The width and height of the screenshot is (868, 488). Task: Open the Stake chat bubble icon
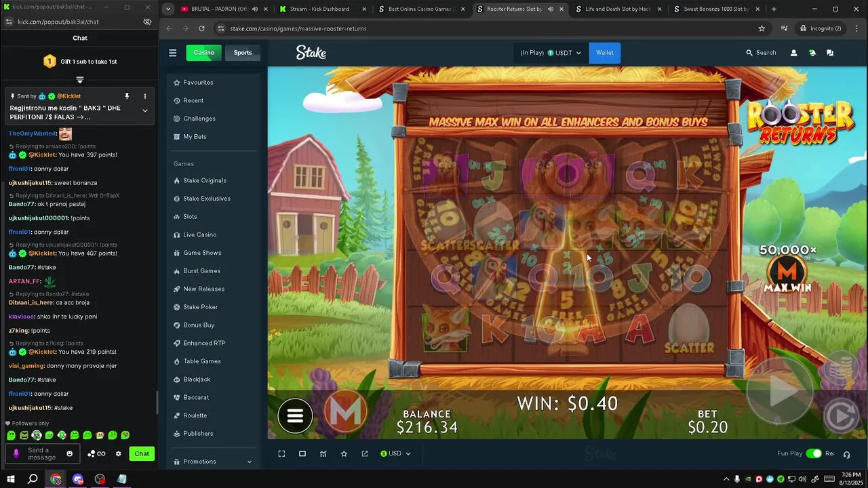(830, 53)
